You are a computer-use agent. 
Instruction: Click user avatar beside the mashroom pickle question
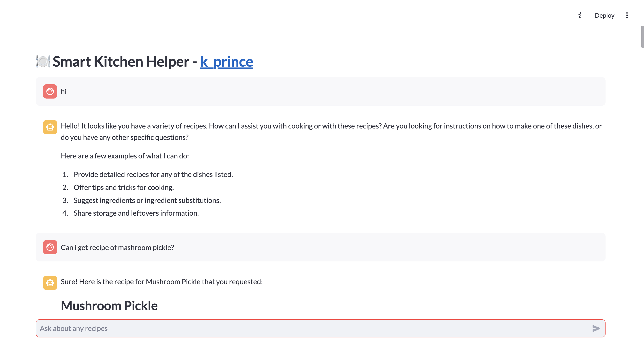pos(50,247)
